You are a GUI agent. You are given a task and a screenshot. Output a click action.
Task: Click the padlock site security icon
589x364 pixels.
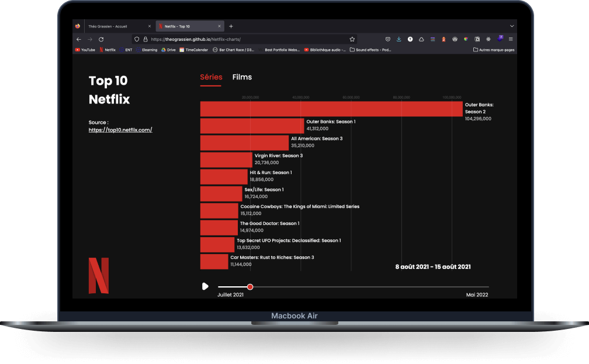pyautogui.click(x=145, y=39)
